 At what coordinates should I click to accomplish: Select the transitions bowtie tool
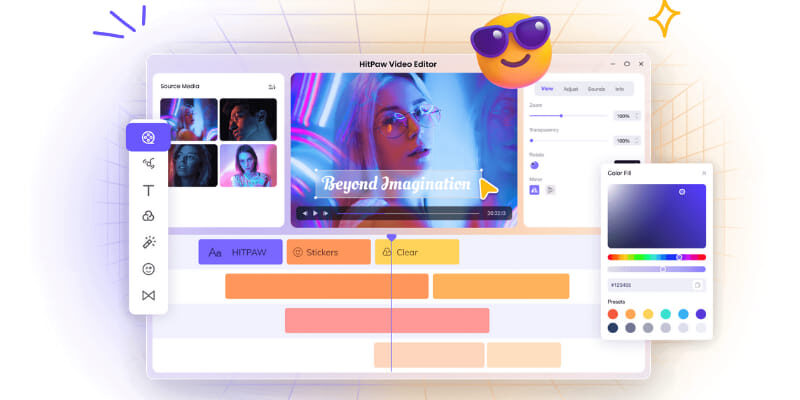click(x=148, y=295)
